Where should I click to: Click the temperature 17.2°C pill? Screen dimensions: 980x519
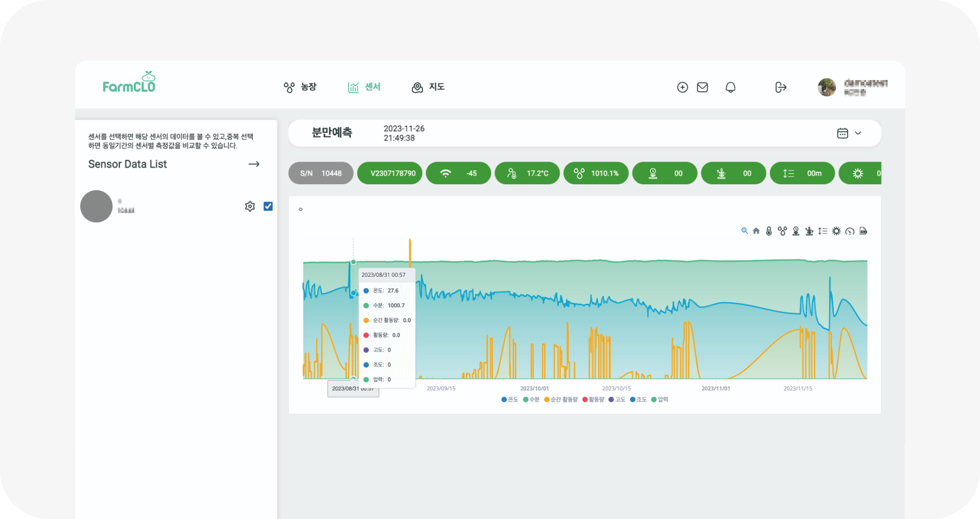(527, 173)
